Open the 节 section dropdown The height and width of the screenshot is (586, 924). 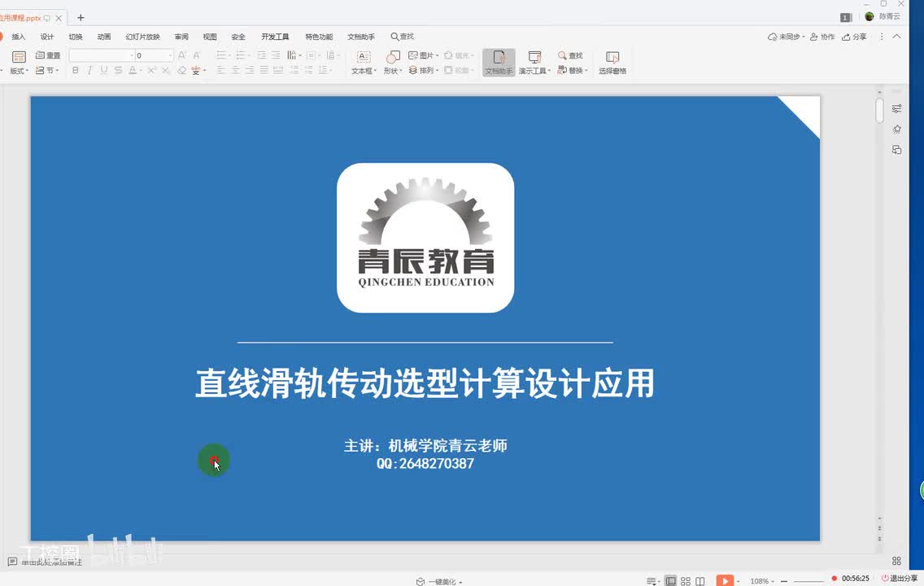tap(47, 70)
